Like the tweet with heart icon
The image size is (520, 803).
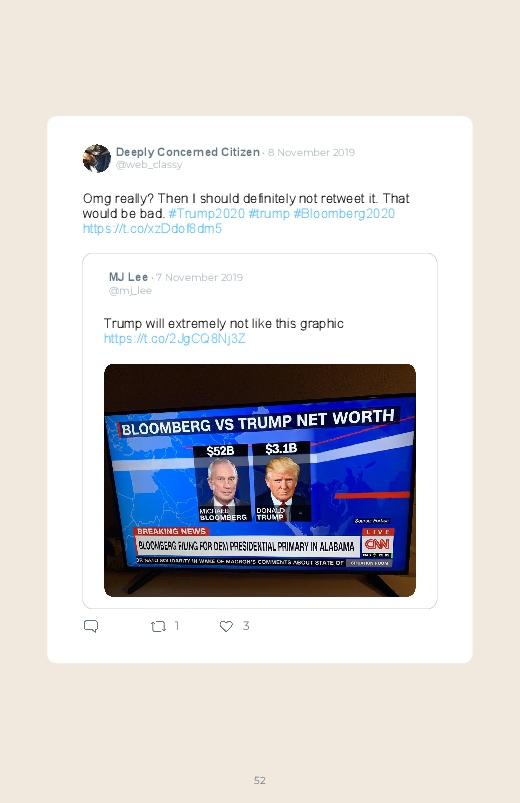(226, 626)
